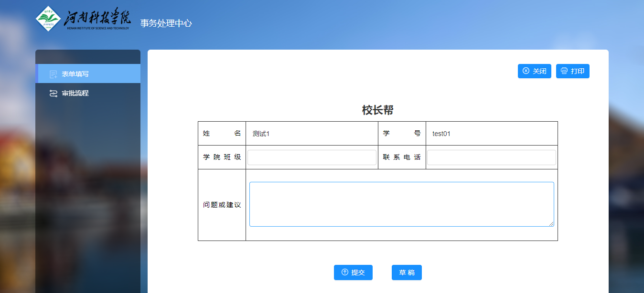The height and width of the screenshot is (293, 644).
Task: Focus the 学院班级 input field
Action: pyautogui.click(x=311, y=157)
